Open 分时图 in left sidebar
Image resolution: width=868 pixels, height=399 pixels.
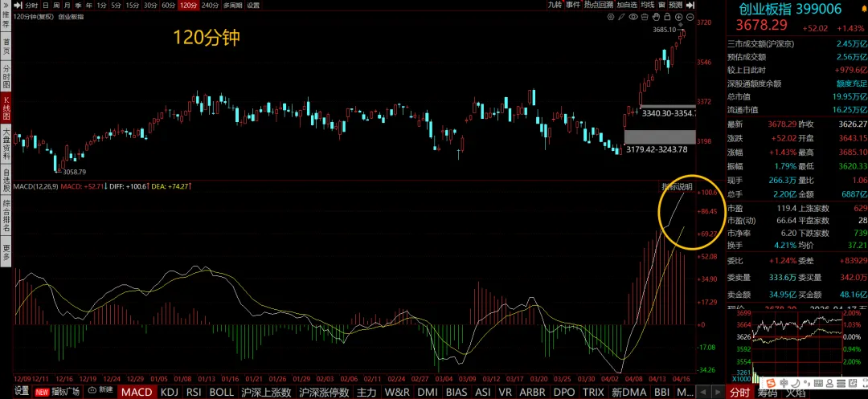(6, 75)
